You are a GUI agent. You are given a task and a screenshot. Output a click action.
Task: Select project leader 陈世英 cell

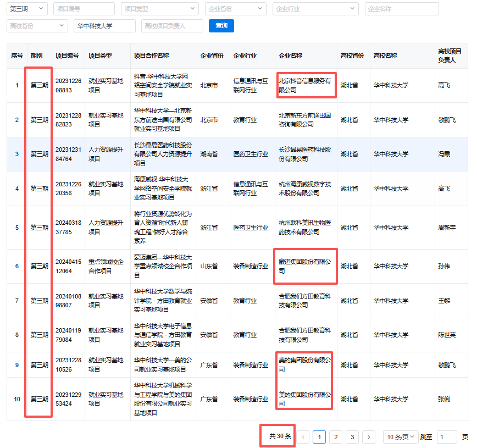(x=451, y=335)
